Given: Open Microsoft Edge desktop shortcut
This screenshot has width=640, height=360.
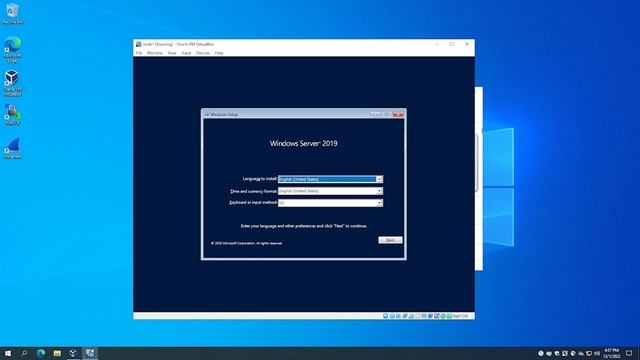Looking at the screenshot, I should click(12, 49).
